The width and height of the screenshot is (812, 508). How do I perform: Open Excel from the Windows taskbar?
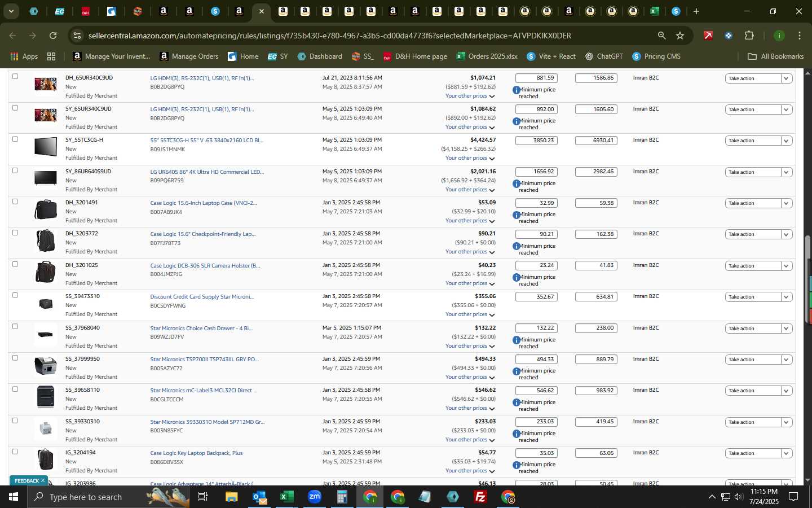tap(286, 497)
